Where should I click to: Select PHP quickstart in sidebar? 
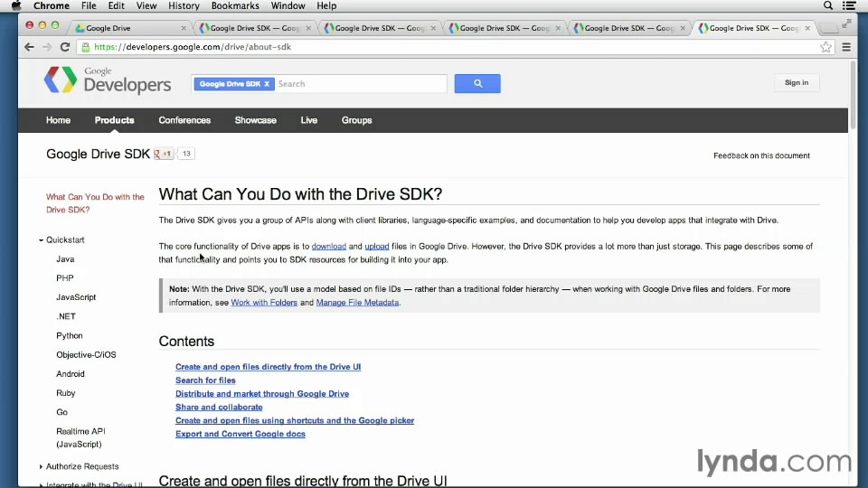65,278
